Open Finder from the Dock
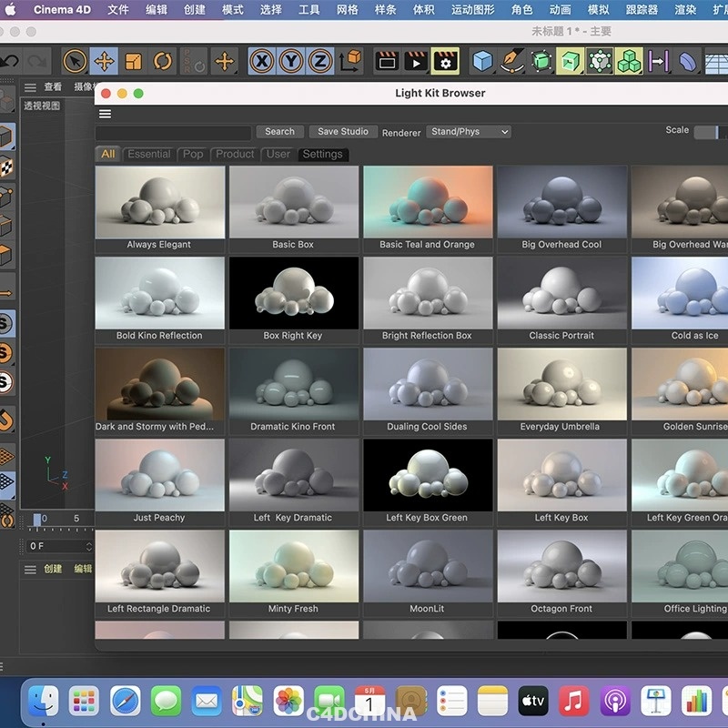The image size is (728, 728). click(x=43, y=701)
